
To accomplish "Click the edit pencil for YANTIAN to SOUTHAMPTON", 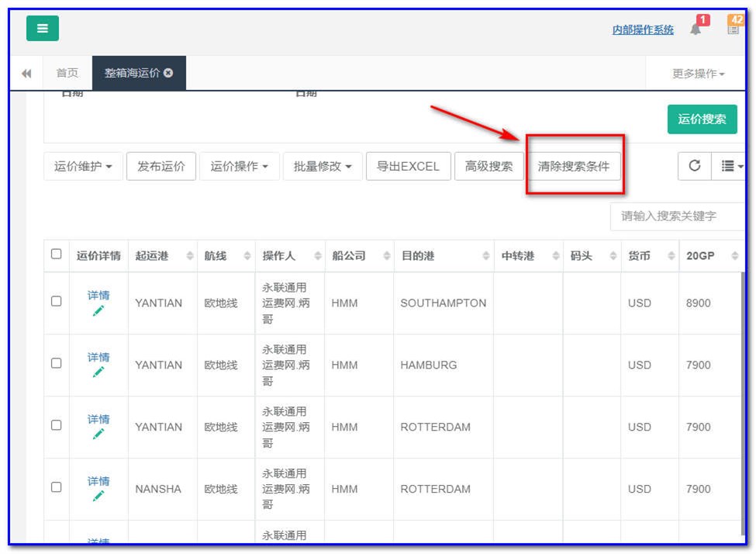I will (98, 312).
